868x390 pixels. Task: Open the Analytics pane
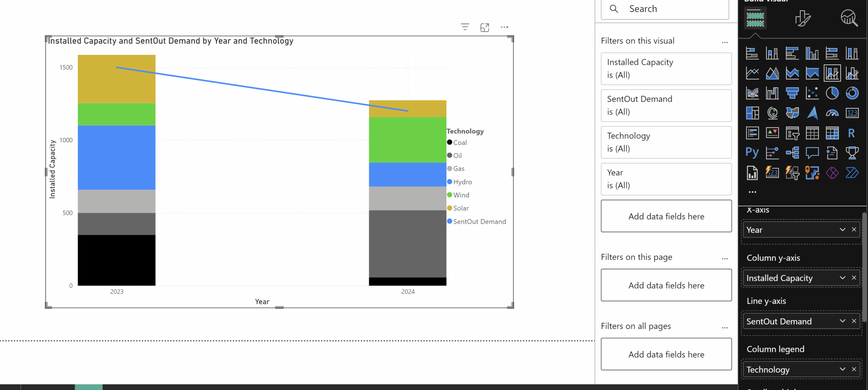click(850, 19)
